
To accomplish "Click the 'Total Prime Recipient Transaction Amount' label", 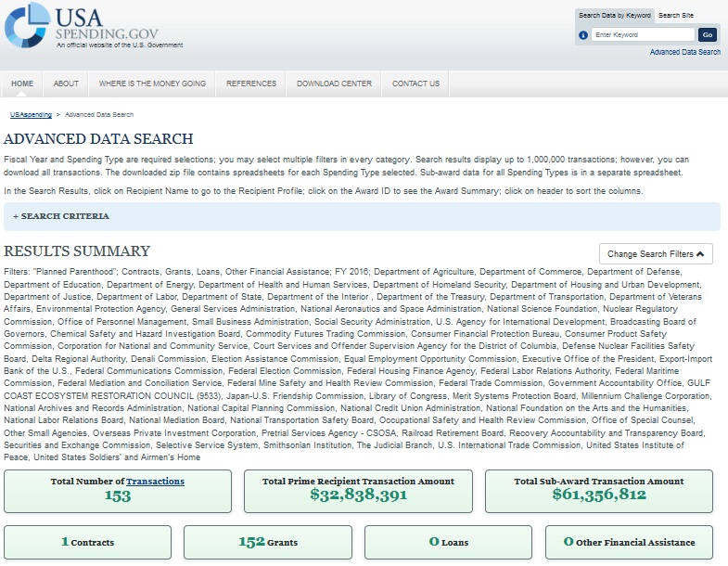I will [x=358, y=482].
